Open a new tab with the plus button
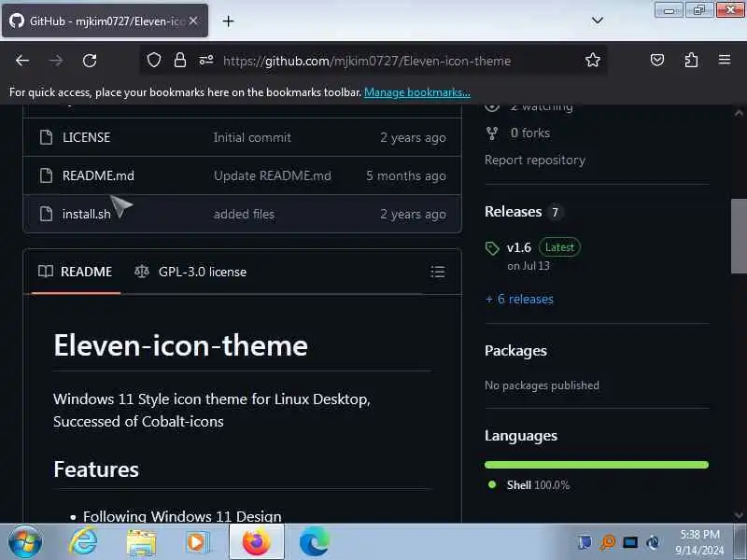747x560 pixels. click(228, 21)
